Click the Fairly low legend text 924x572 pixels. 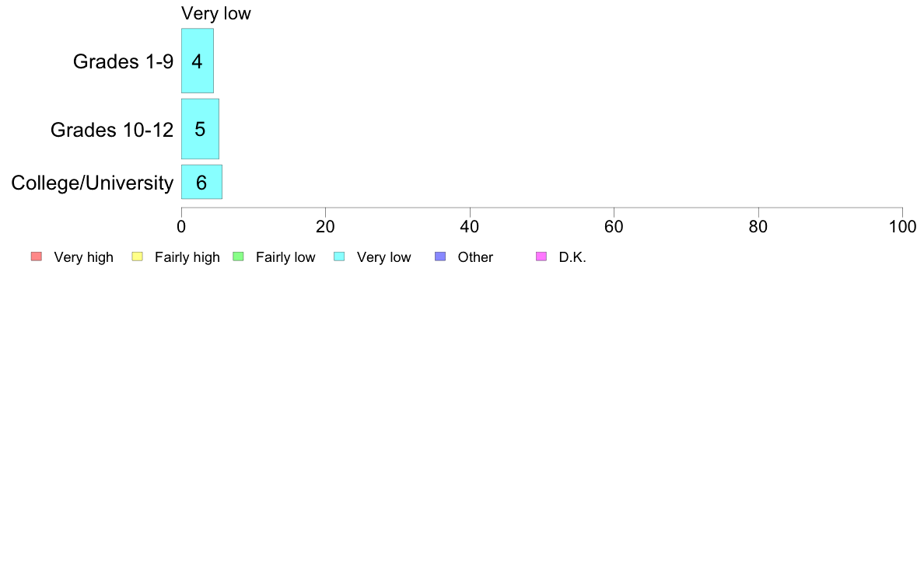point(285,257)
